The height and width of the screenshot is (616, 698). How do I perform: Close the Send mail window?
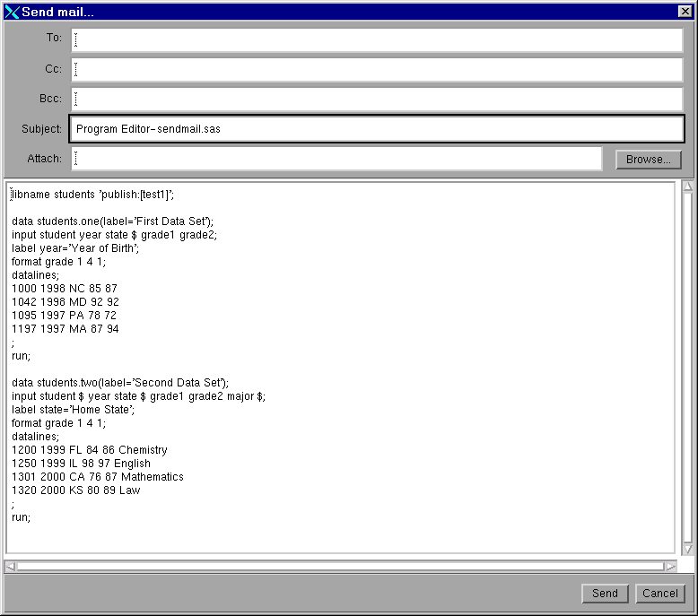[685, 12]
